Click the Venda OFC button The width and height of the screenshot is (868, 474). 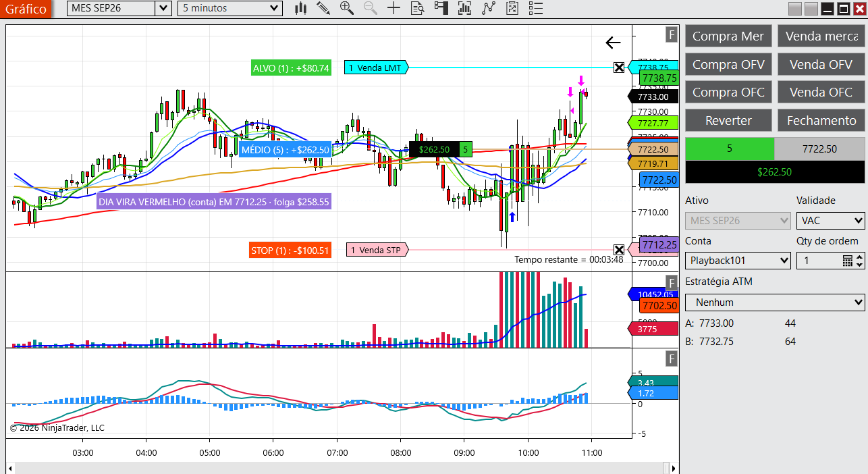coord(821,93)
